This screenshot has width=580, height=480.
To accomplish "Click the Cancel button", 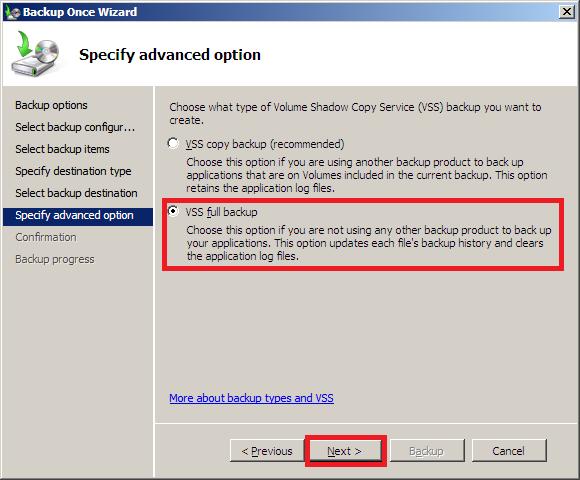I will click(509, 451).
